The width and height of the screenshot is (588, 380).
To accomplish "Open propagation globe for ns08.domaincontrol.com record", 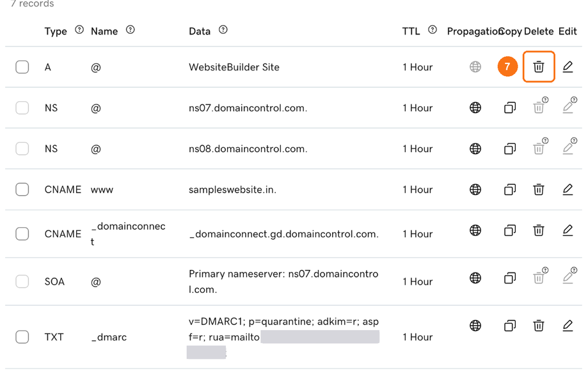I will click(x=475, y=148).
